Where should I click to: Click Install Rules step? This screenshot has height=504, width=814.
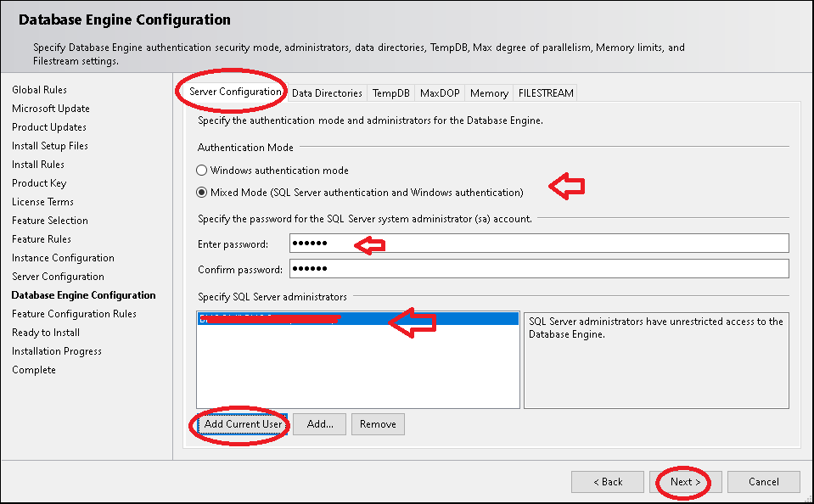38,165
